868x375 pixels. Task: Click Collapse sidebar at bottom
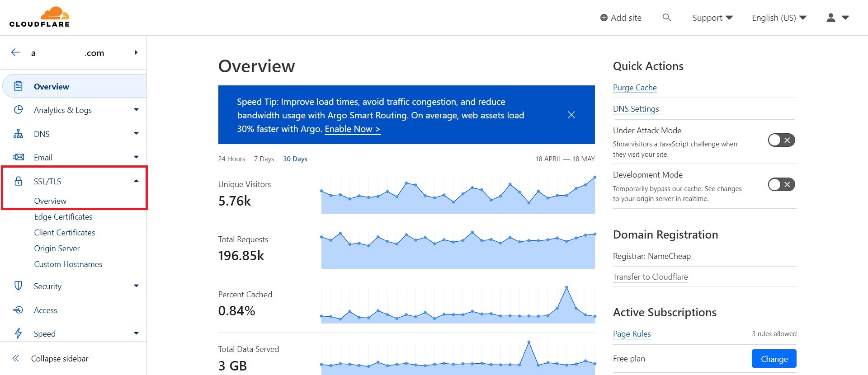[x=59, y=359]
